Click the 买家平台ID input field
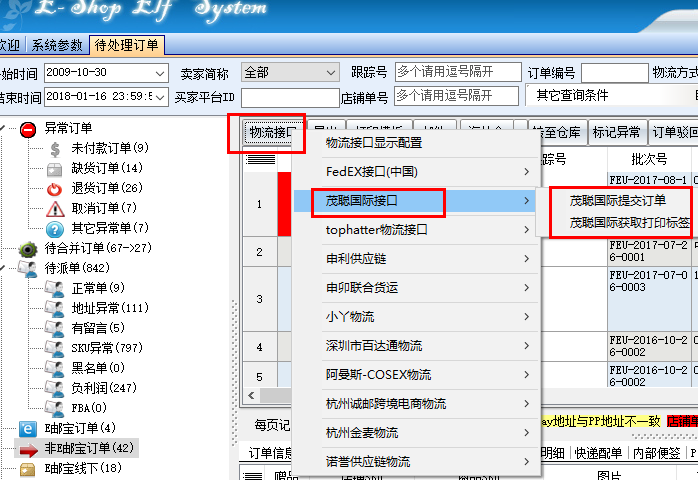 [290, 98]
